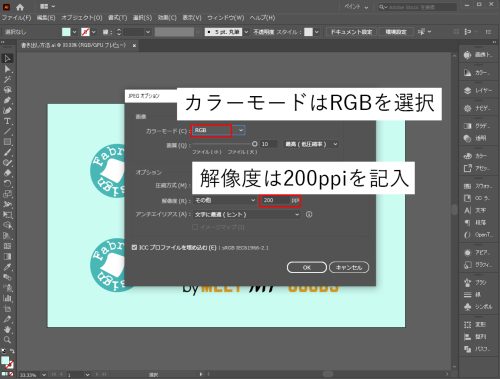
Task: Select the Column Graph tool
Action: pyautogui.click(x=7, y=298)
